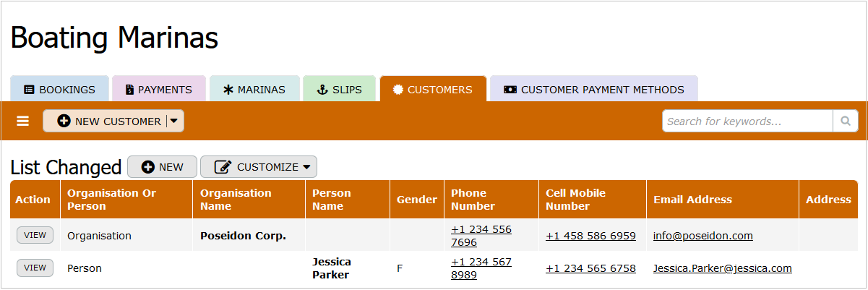Click the info@poseidon.com email link
Screen dimensions: 868x290
(702, 236)
